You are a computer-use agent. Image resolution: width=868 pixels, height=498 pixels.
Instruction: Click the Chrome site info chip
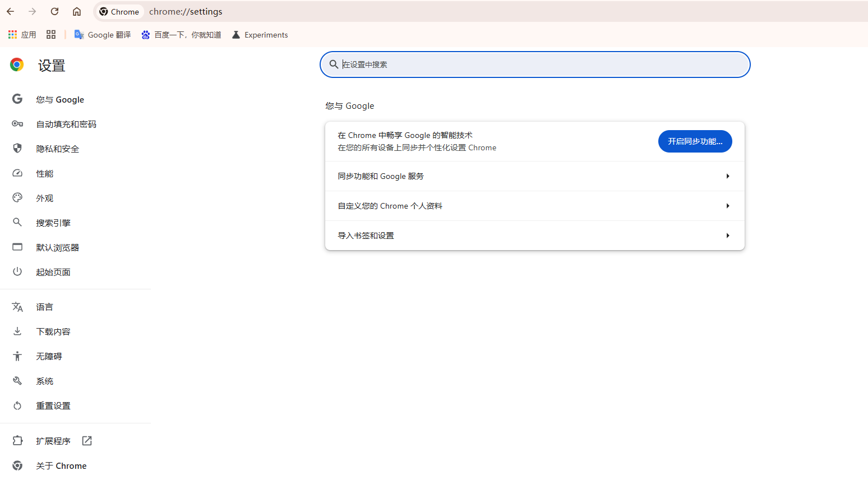tap(119, 12)
